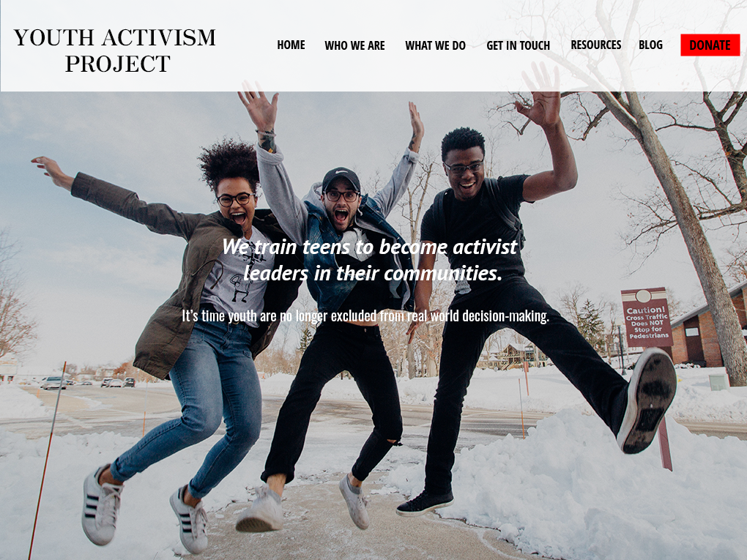Click the Youth Activism Project logo
This screenshot has height=560, width=747.
[x=114, y=51]
